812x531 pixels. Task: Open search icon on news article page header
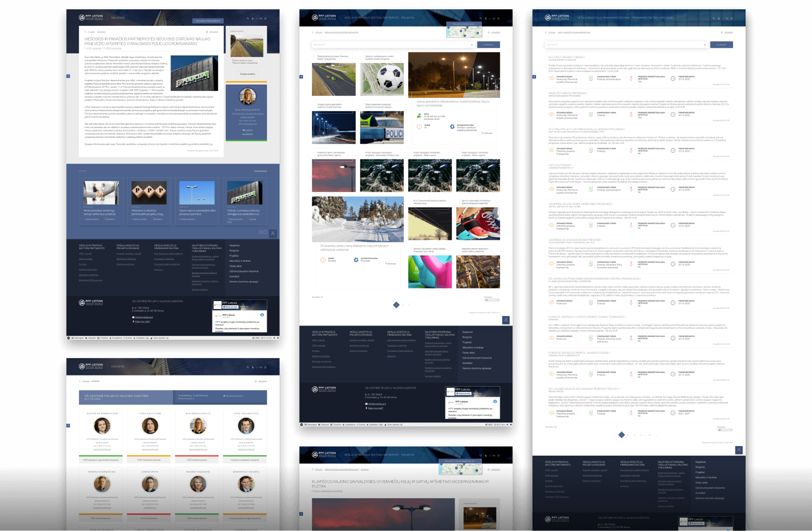pos(248,19)
